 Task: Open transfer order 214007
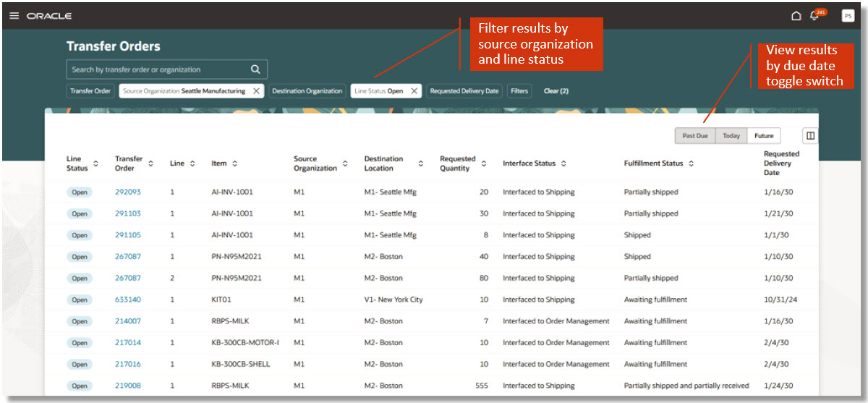pyautogui.click(x=128, y=321)
